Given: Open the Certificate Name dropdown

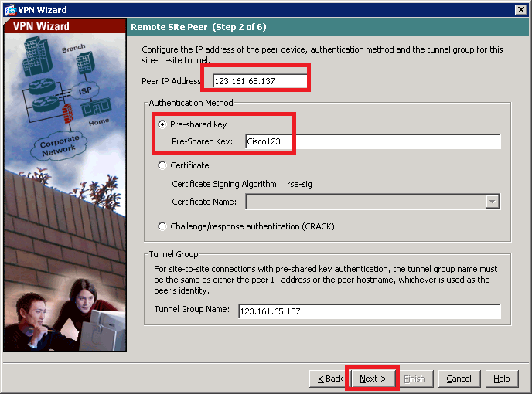Looking at the screenshot, I should pos(492,202).
